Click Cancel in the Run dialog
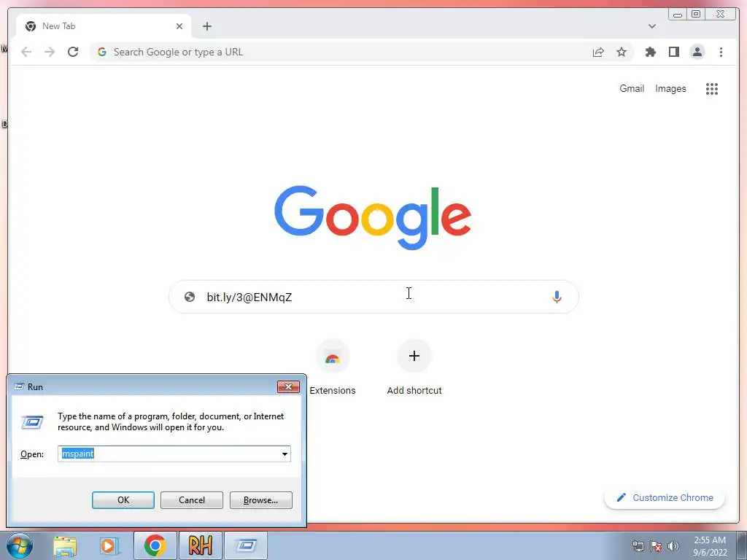Screen dimensions: 747x560 click(192, 500)
